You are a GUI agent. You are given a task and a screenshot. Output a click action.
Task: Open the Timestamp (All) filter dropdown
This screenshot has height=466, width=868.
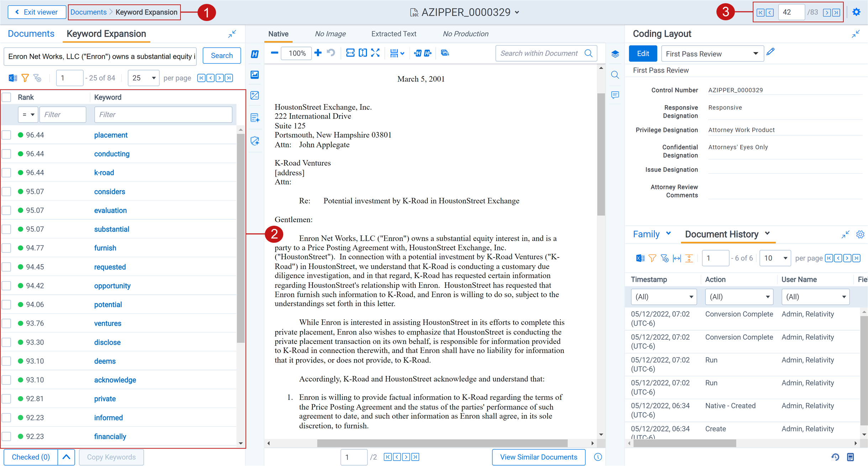[664, 297]
